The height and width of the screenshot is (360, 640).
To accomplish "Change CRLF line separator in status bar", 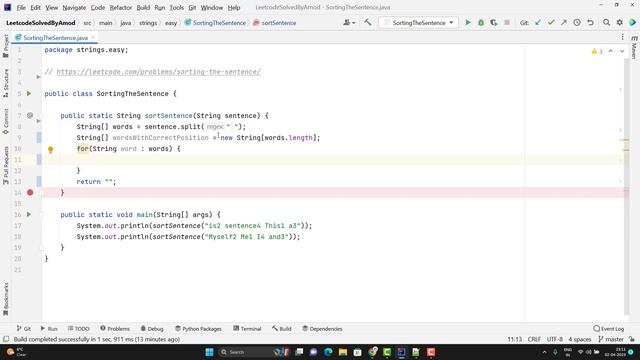I will coord(534,339).
